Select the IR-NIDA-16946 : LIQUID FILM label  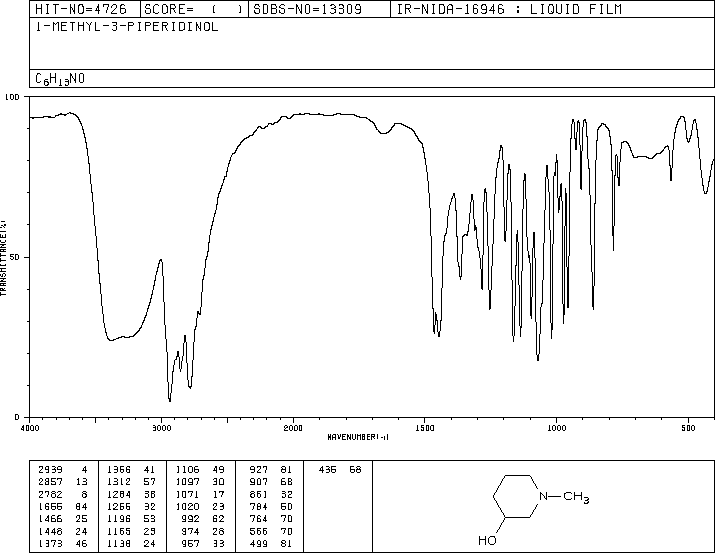click(x=509, y=9)
